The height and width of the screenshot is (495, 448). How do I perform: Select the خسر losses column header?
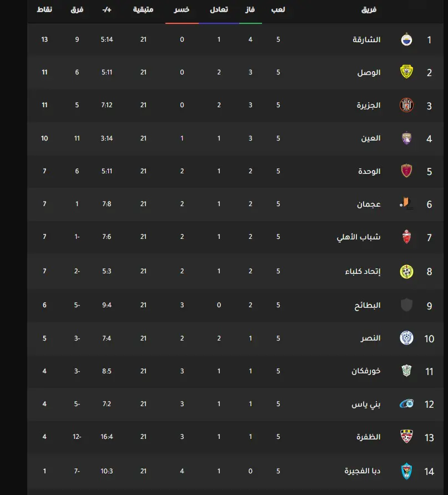pyautogui.click(x=182, y=9)
